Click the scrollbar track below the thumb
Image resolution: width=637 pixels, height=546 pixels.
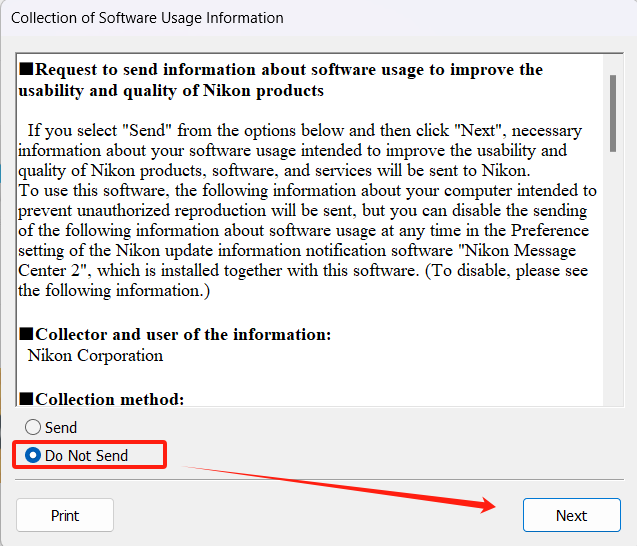tap(613, 278)
